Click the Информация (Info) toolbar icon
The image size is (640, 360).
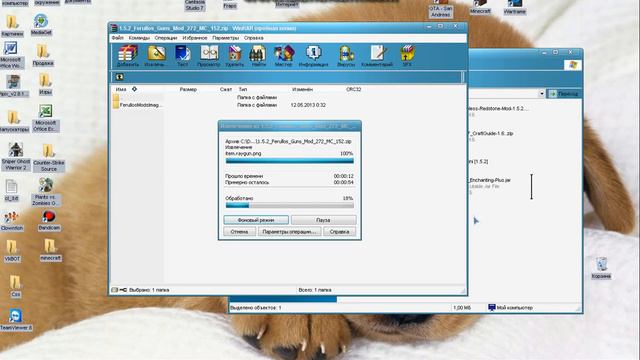tap(313, 56)
